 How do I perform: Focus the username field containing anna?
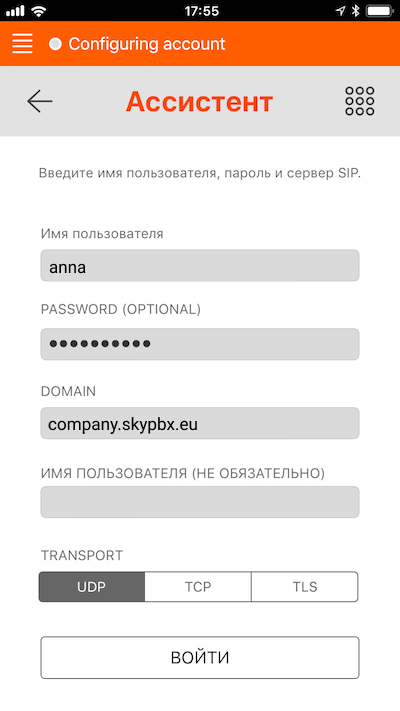tap(200, 265)
